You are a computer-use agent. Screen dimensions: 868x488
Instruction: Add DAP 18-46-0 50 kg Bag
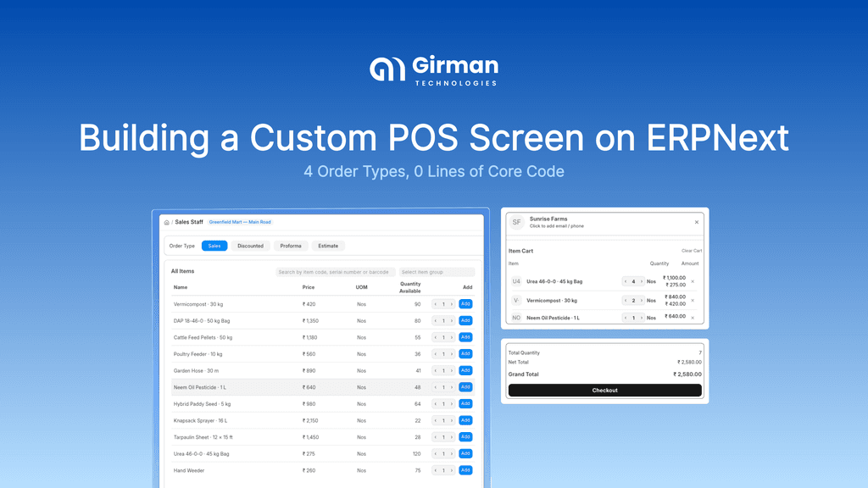465,320
